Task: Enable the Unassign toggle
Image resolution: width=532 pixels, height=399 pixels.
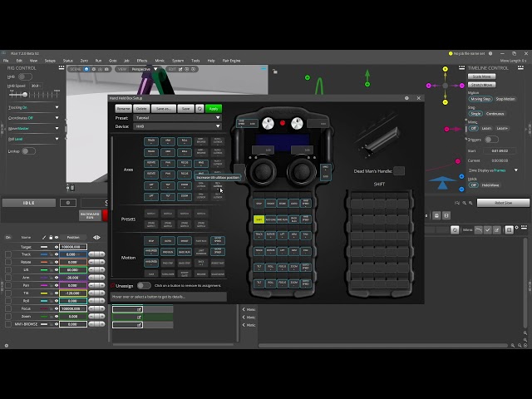Action: pyautogui.click(x=144, y=286)
